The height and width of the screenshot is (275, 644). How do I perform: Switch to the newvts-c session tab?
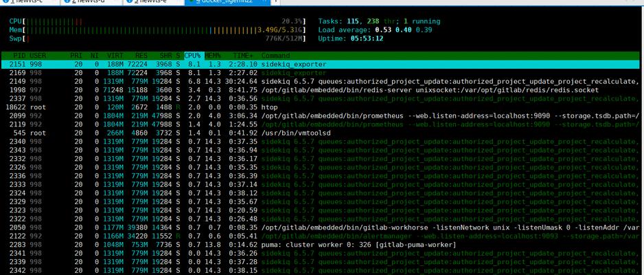click(30, 2)
